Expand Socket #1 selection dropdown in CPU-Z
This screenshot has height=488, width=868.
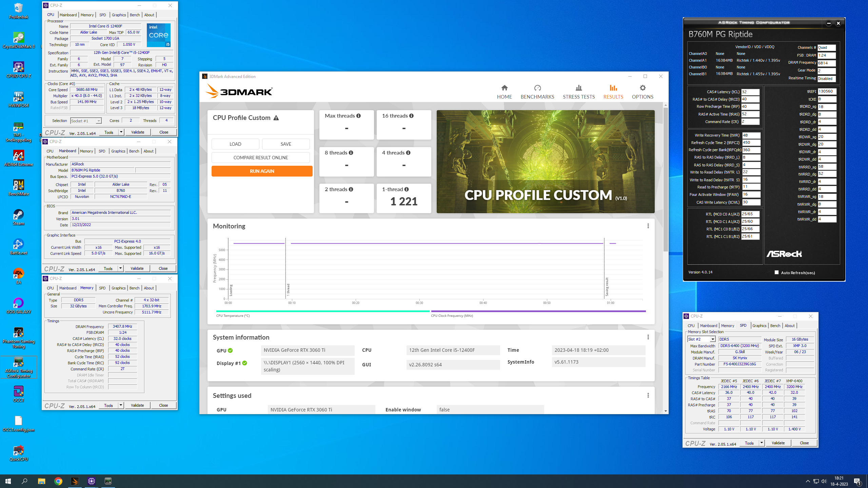(x=98, y=121)
